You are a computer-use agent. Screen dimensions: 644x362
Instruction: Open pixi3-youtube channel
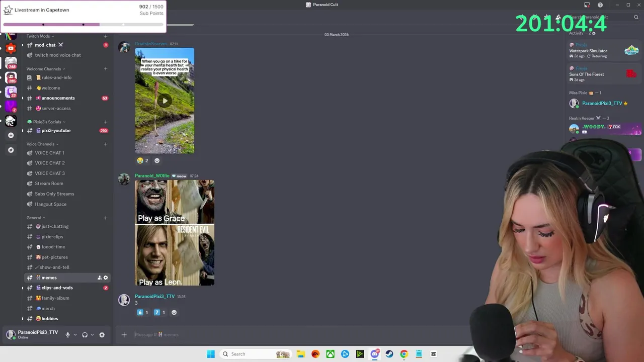pyautogui.click(x=67, y=131)
